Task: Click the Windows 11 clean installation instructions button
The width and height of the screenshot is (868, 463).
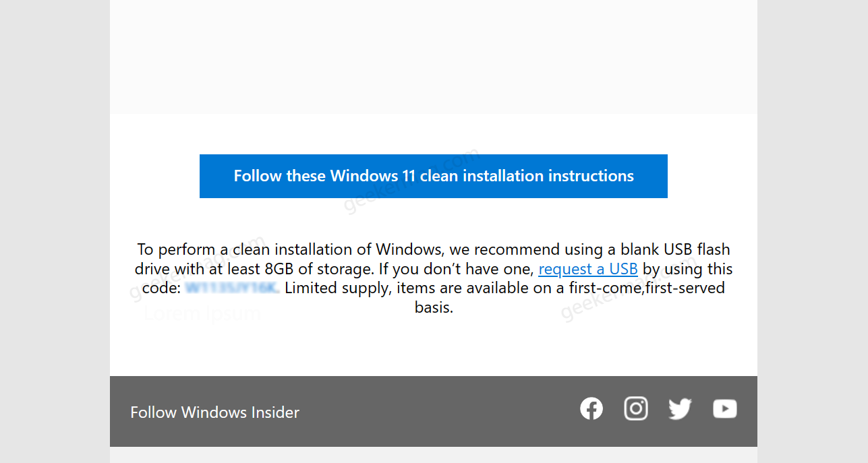Action: (x=433, y=176)
